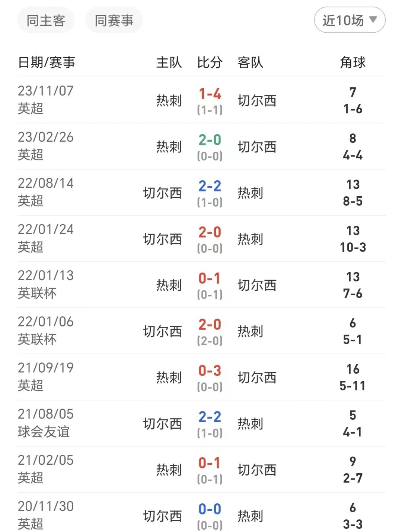
Task: Click the 客队 column header
Action: [250, 62]
